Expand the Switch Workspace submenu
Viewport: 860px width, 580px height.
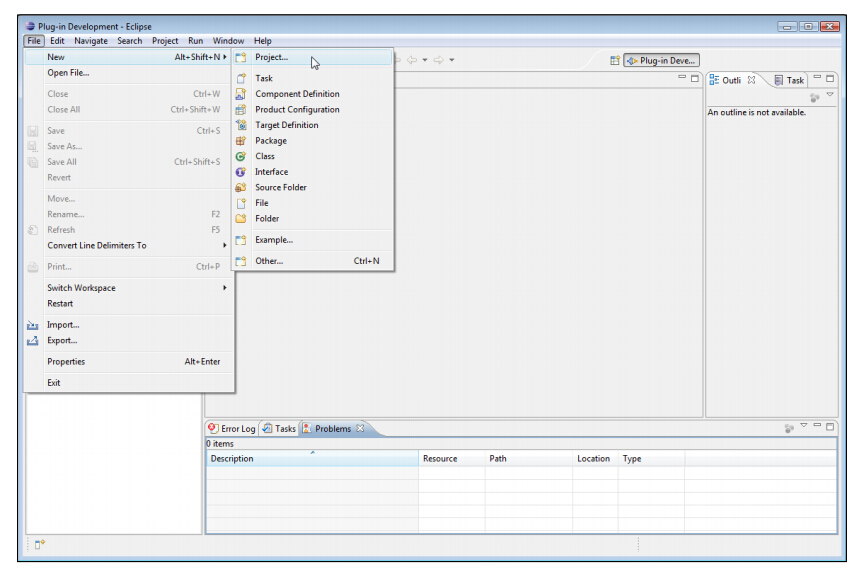[225, 288]
